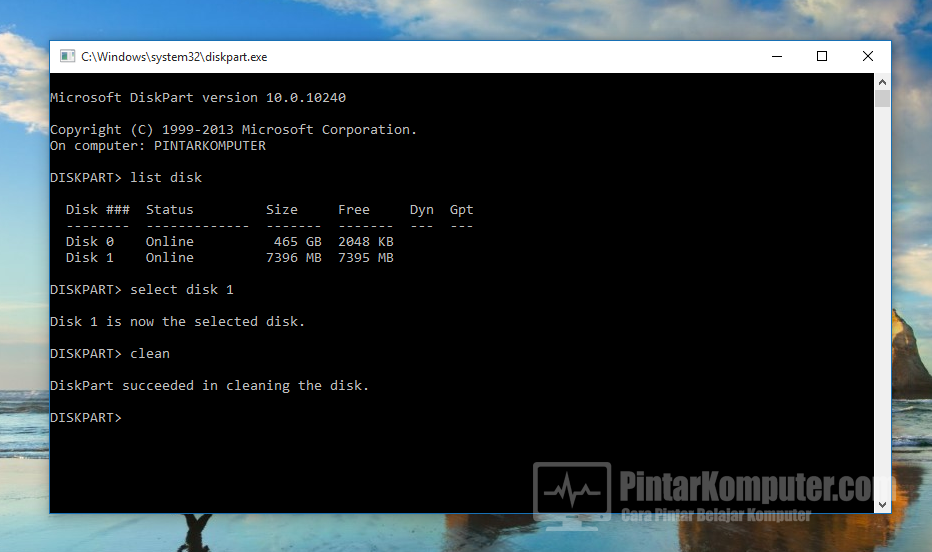Click the diskpart console icon in title bar
The image size is (932, 552).
(x=67, y=56)
